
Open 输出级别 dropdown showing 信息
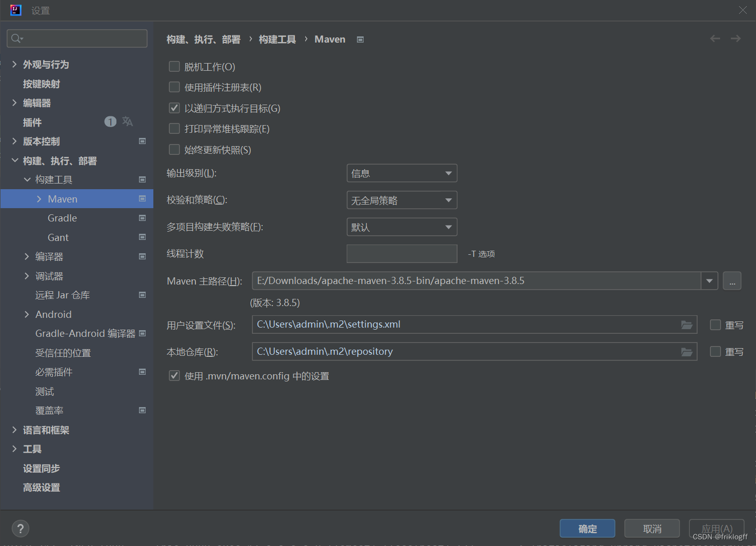tap(402, 173)
